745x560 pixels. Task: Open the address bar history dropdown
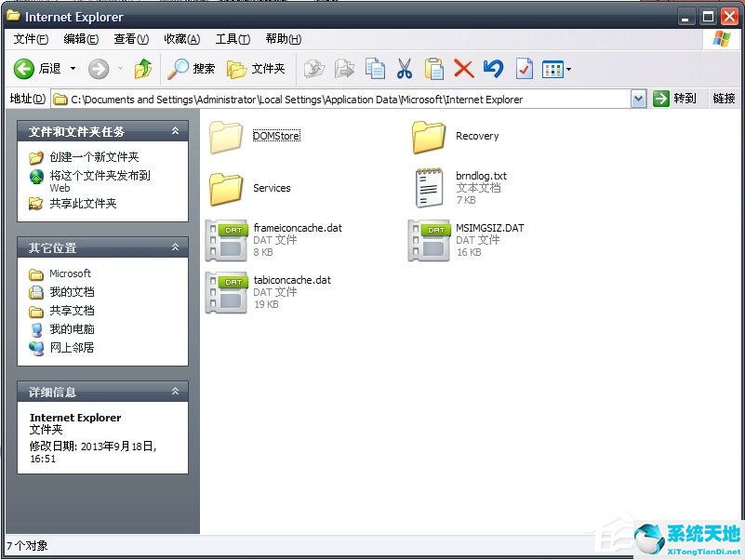638,99
